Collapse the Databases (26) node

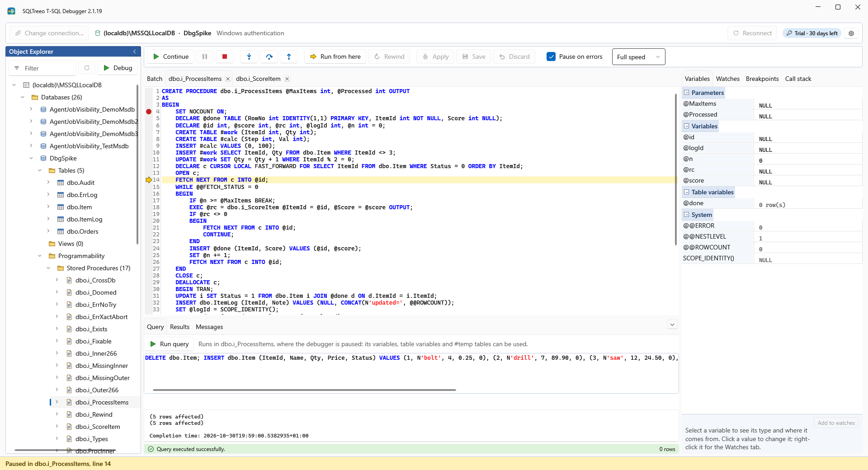(23, 97)
